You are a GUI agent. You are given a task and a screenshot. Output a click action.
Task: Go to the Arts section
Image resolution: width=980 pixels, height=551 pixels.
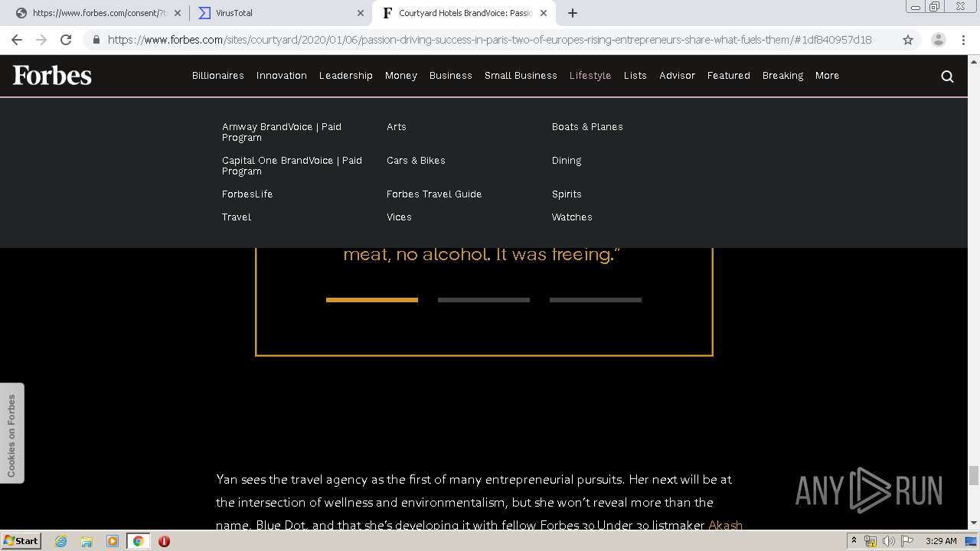[x=397, y=127]
